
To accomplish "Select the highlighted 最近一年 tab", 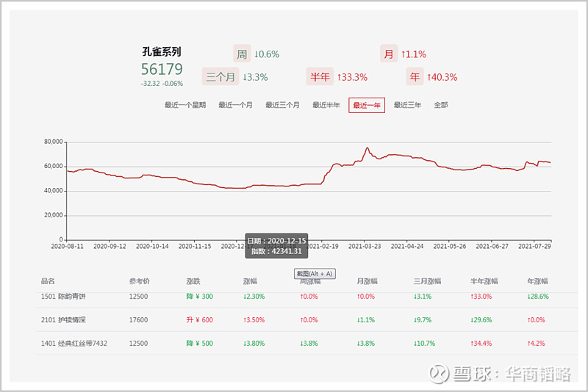I will pos(367,105).
